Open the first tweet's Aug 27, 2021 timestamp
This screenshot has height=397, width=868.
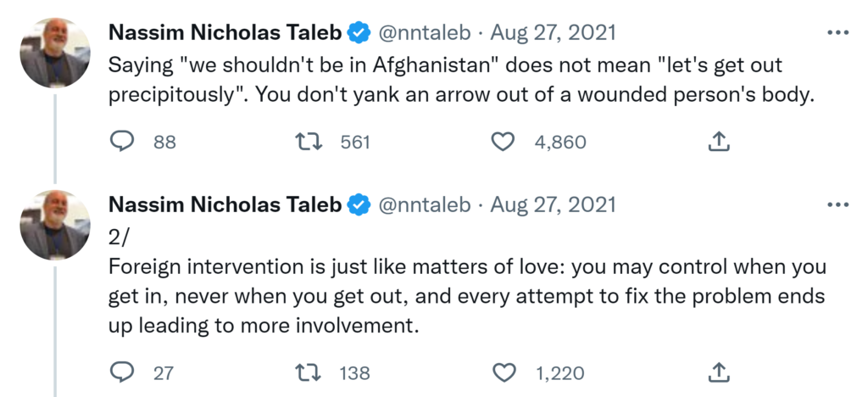click(553, 33)
